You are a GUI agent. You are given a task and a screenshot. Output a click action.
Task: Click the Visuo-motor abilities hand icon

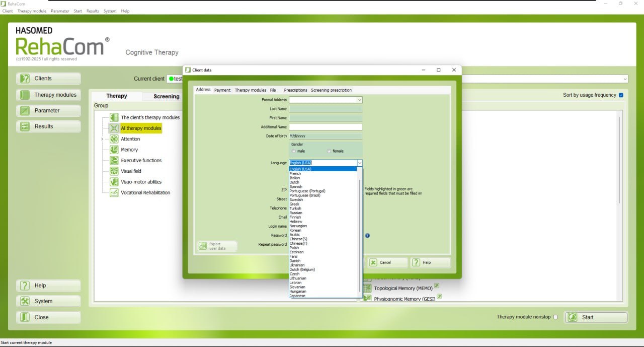pos(114,182)
